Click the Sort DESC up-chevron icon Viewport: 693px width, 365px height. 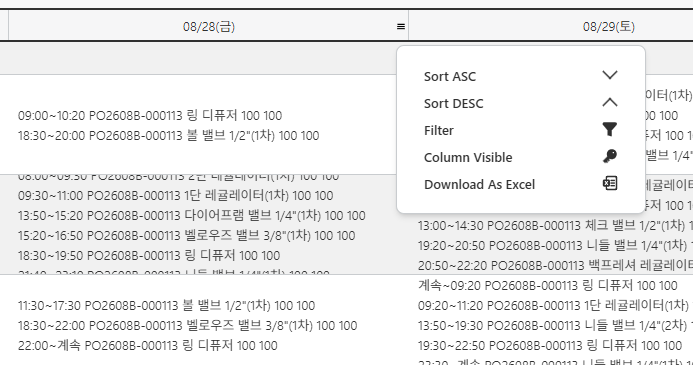click(609, 103)
